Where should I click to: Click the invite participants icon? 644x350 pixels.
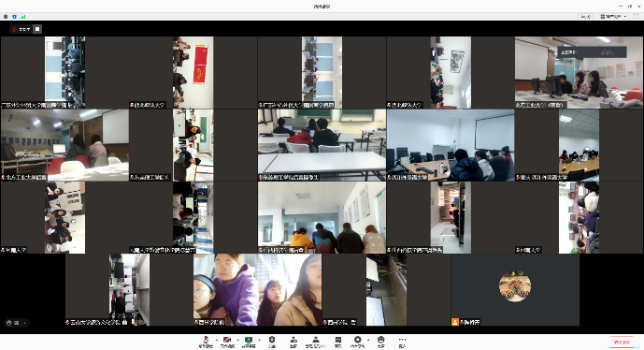(293, 342)
